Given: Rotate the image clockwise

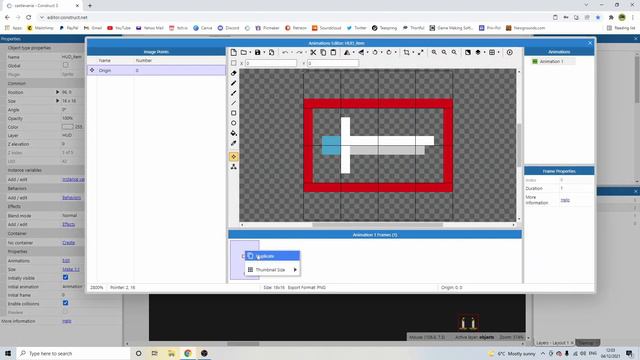Looking at the screenshot, I should 389,52.
